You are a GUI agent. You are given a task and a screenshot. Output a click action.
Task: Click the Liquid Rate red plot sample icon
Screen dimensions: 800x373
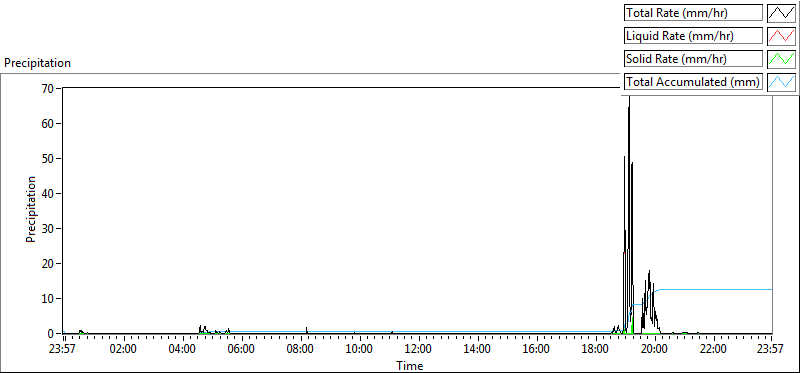tap(782, 36)
